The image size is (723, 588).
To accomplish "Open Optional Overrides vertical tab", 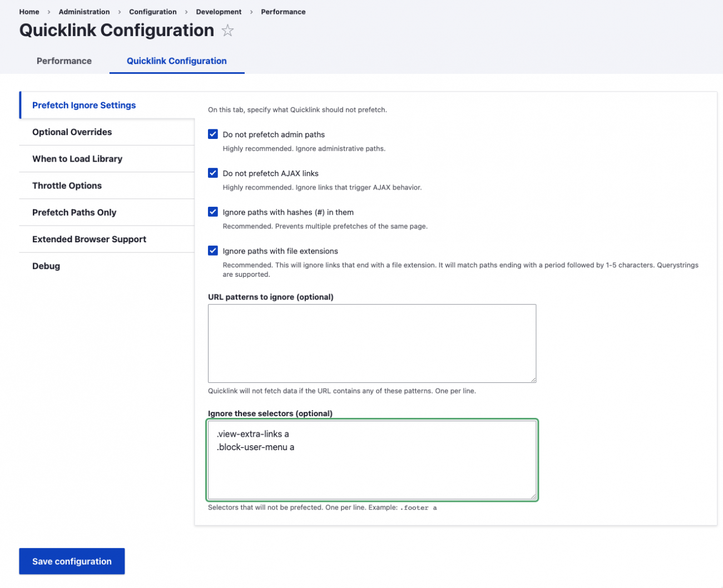I will pos(107,132).
